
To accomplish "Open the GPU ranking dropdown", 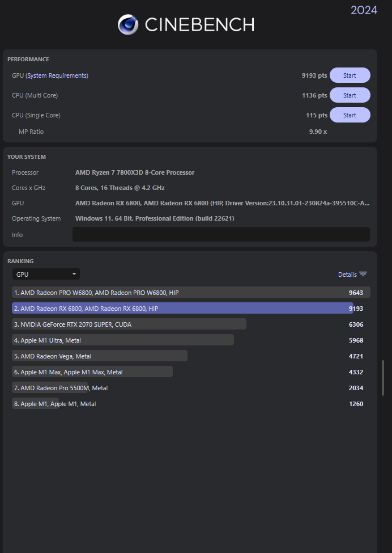I will [46, 274].
